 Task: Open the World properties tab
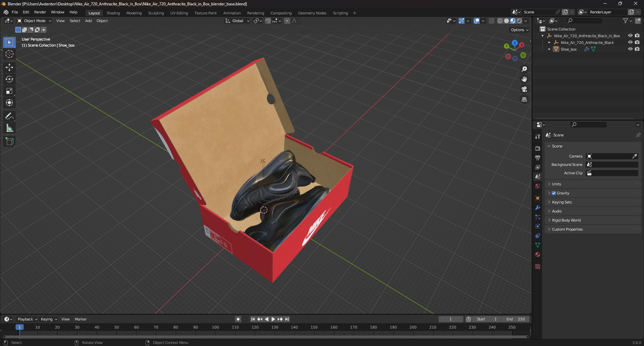click(x=538, y=186)
